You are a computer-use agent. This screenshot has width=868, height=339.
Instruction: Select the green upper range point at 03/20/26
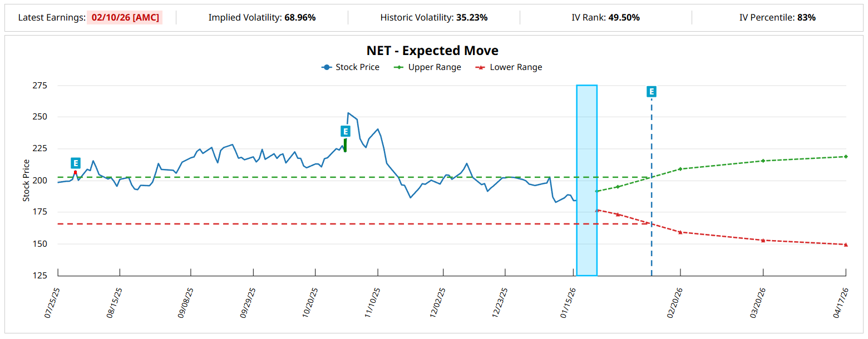[x=763, y=161]
